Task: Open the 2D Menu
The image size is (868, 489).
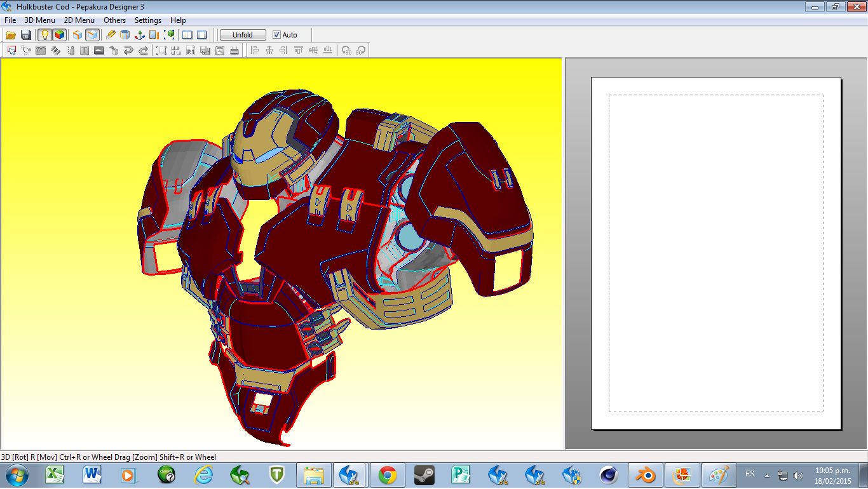Action: pyautogui.click(x=79, y=20)
